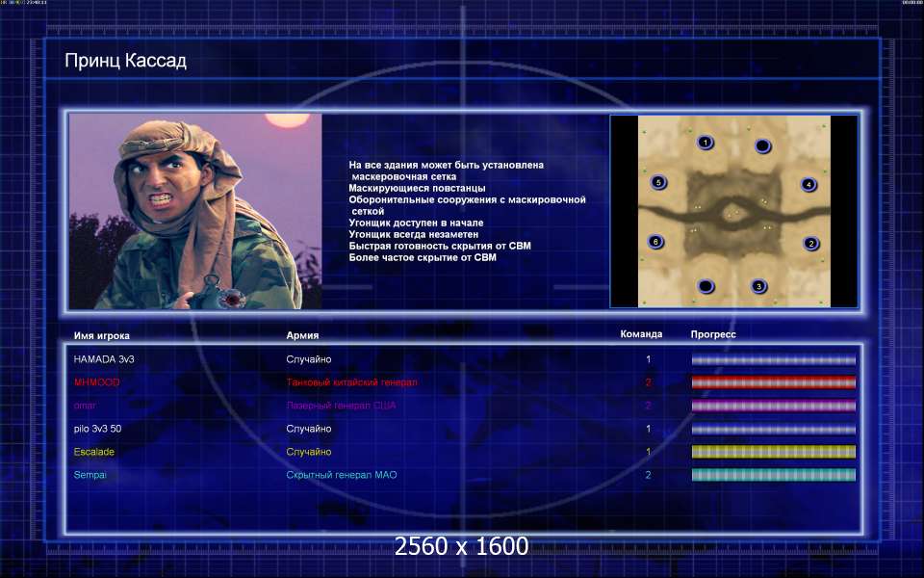The height and width of the screenshot is (578, 924).
Task: Click the 'Принц Кассад' title
Action: pos(125,61)
